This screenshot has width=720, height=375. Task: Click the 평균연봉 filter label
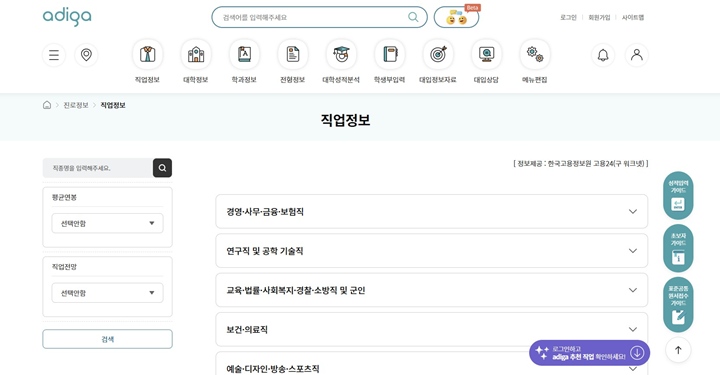click(64, 197)
